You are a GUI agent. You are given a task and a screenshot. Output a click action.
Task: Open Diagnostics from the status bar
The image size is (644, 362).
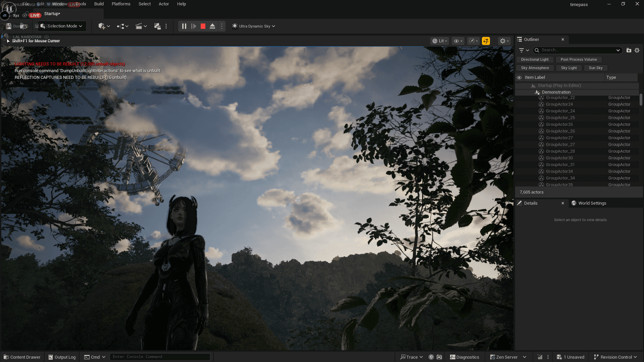pyautogui.click(x=464, y=357)
